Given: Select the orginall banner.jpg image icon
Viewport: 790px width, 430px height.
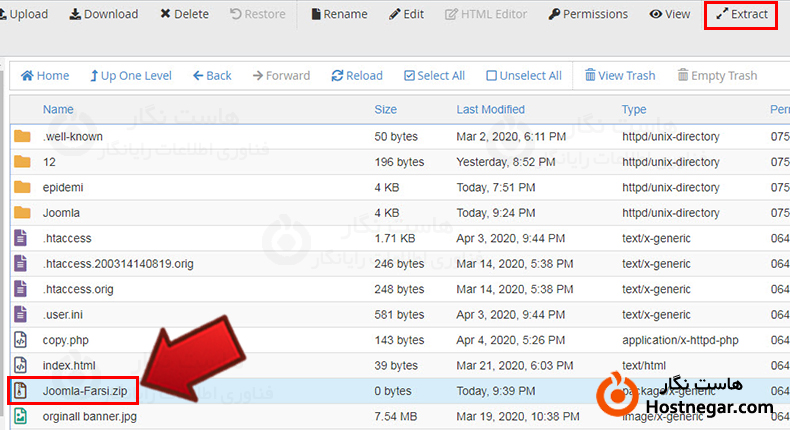Looking at the screenshot, I should 22,416.
